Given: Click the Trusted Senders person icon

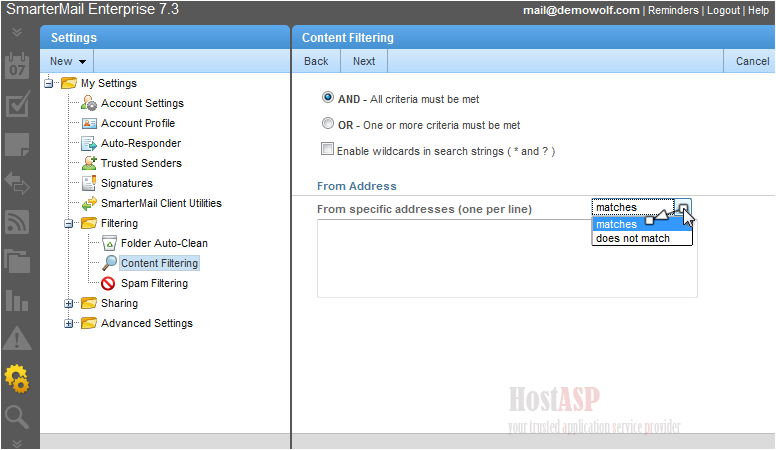Looking at the screenshot, I should [x=89, y=163].
